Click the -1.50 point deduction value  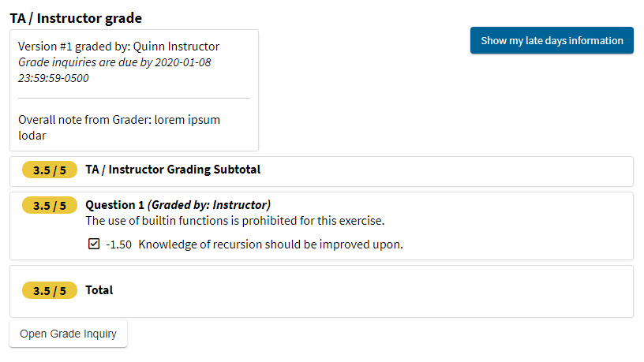[x=118, y=244]
